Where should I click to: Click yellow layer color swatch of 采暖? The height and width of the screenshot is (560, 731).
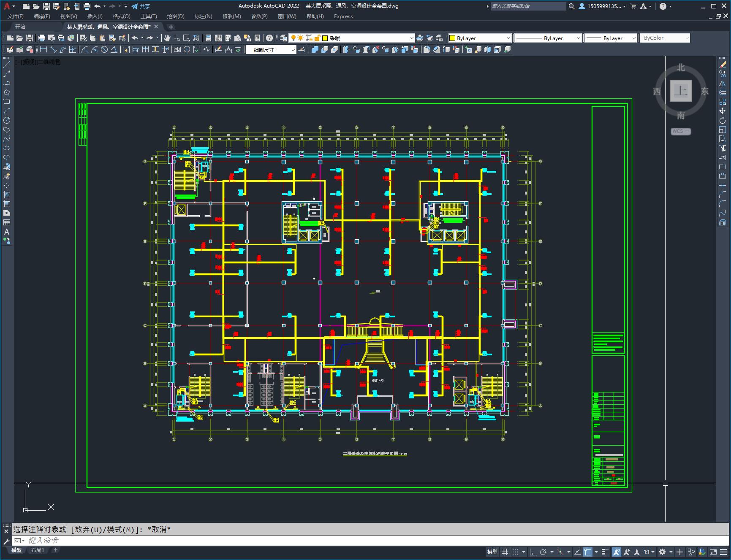[325, 38]
